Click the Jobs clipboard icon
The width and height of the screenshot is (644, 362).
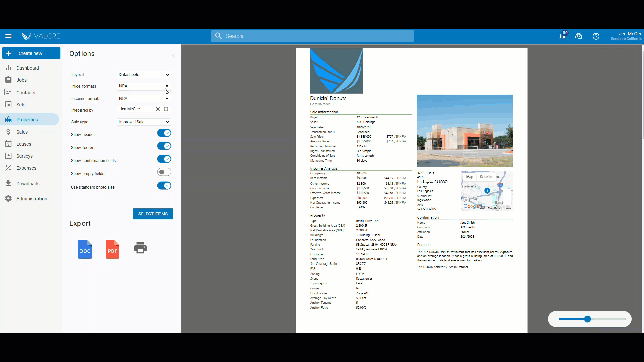tap(8, 80)
